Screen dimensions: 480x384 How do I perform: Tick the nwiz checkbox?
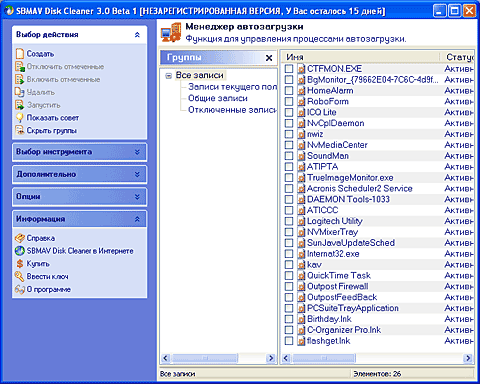289,134
